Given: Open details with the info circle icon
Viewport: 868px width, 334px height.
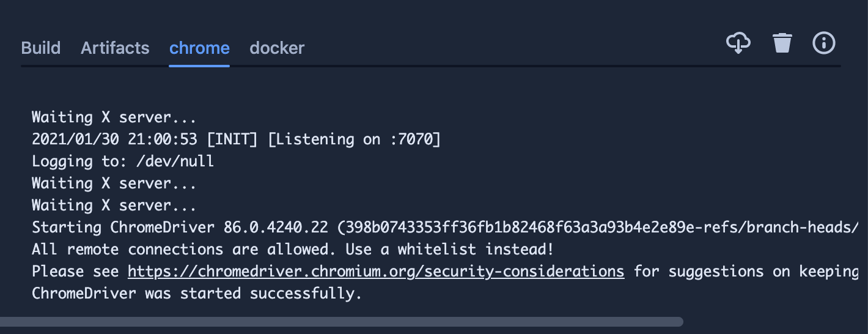Looking at the screenshot, I should point(824,43).
